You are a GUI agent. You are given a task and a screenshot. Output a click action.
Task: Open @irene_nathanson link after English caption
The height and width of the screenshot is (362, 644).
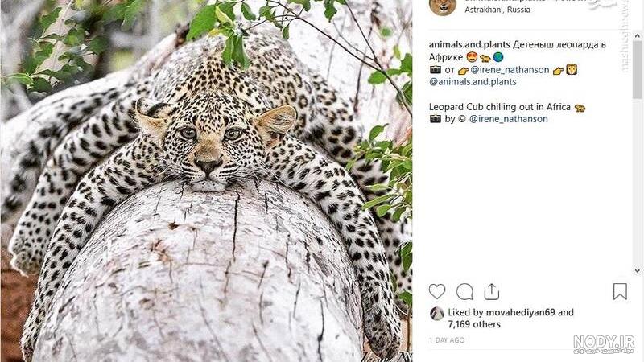pos(509,119)
